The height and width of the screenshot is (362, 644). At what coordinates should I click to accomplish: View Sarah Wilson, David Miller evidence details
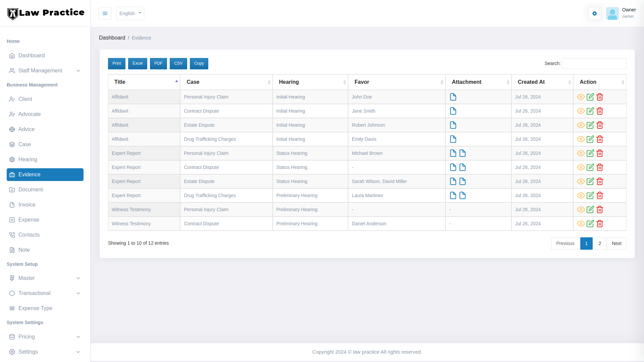click(581, 181)
